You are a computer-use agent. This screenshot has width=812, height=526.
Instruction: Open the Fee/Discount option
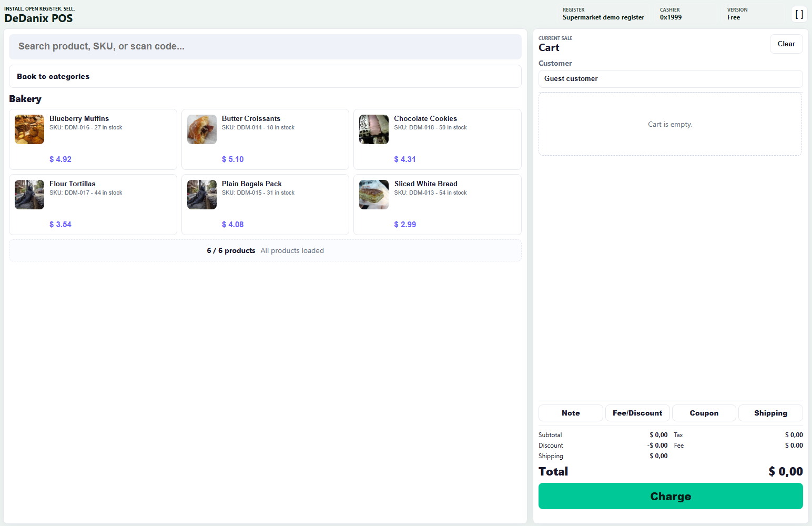[x=637, y=413]
